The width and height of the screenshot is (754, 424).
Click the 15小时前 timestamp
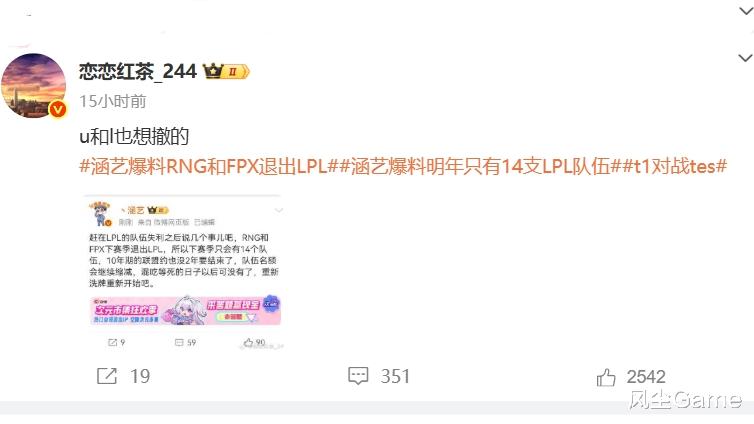tap(113, 101)
